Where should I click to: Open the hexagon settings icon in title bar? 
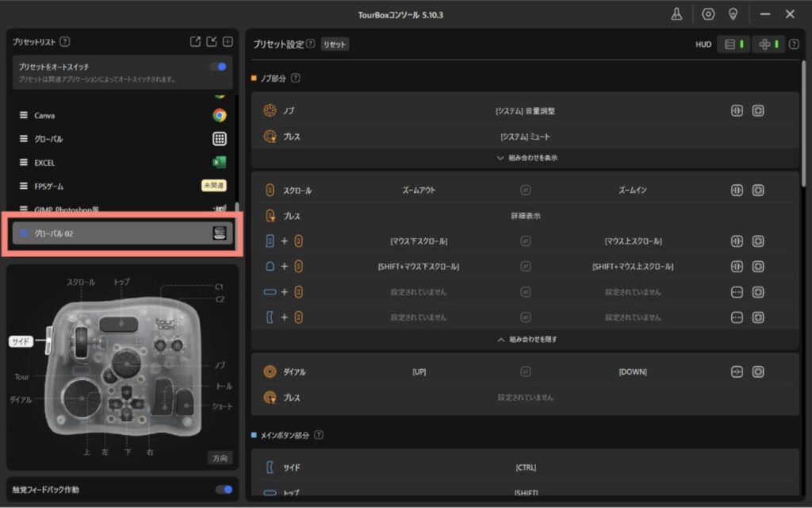(x=708, y=13)
